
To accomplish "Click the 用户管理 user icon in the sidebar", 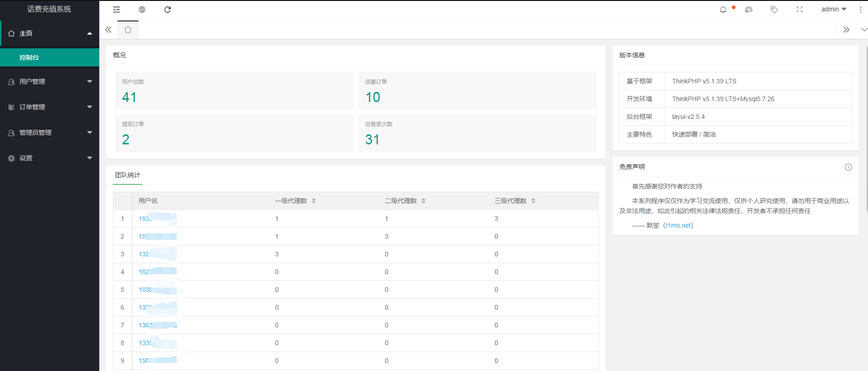I will click(x=11, y=82).
